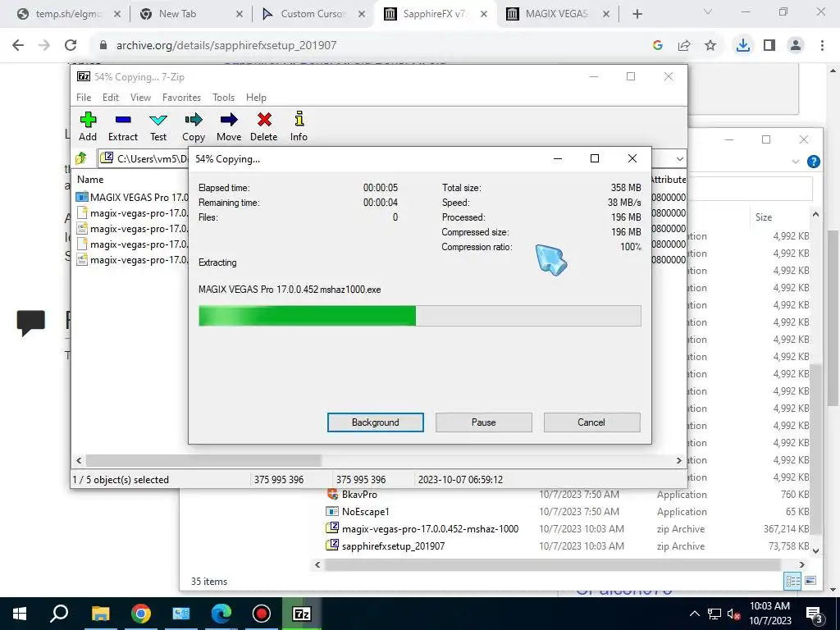Open Microsoft Edge from the taskbar
The height and width of the screenshot is (630, 840).
tap(221, 614)
